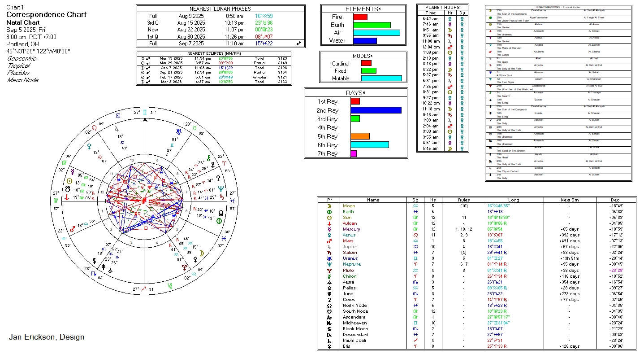644x354 pixels.
Task: Click the cyan Mutable bar in Modes
Action: click(x=381, y=79)
